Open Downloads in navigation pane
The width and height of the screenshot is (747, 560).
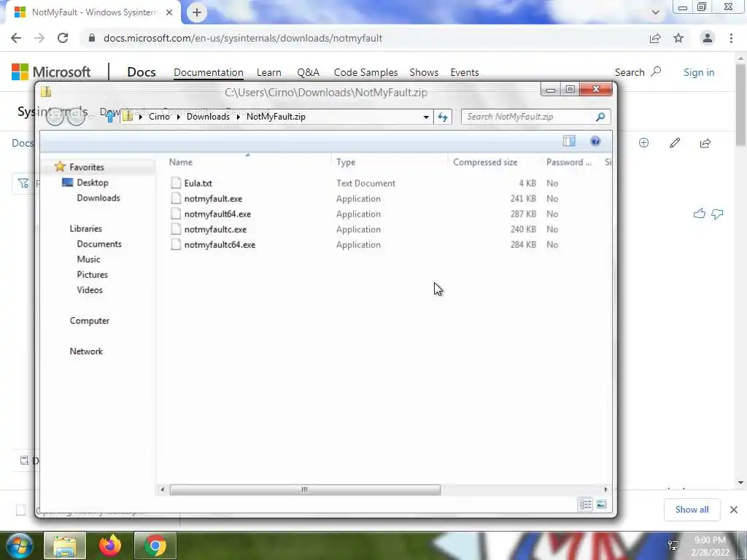click(x=98, y=198)
